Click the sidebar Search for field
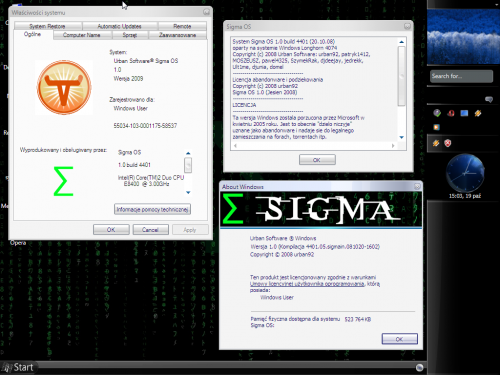The image size is (500, 375). pos(461,76)
